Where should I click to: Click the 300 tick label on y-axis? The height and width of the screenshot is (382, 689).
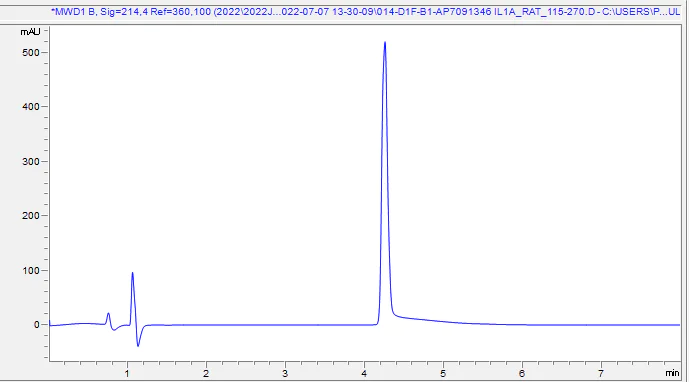tap(31, 161)
